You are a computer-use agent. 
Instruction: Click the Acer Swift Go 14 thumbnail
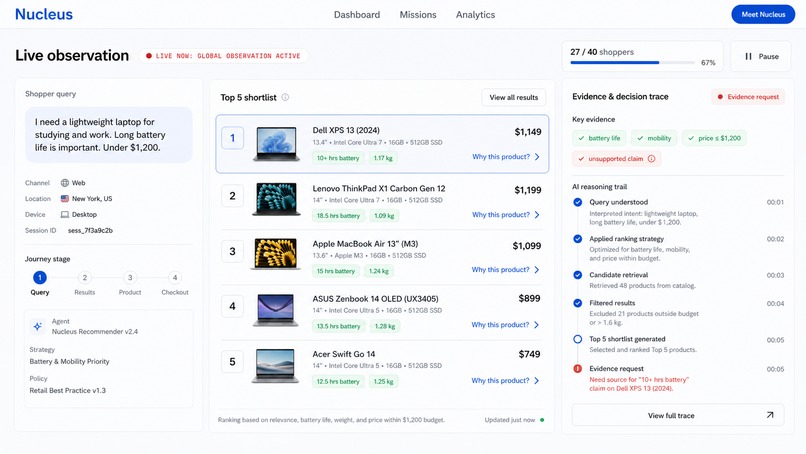(x=276, y=366)
